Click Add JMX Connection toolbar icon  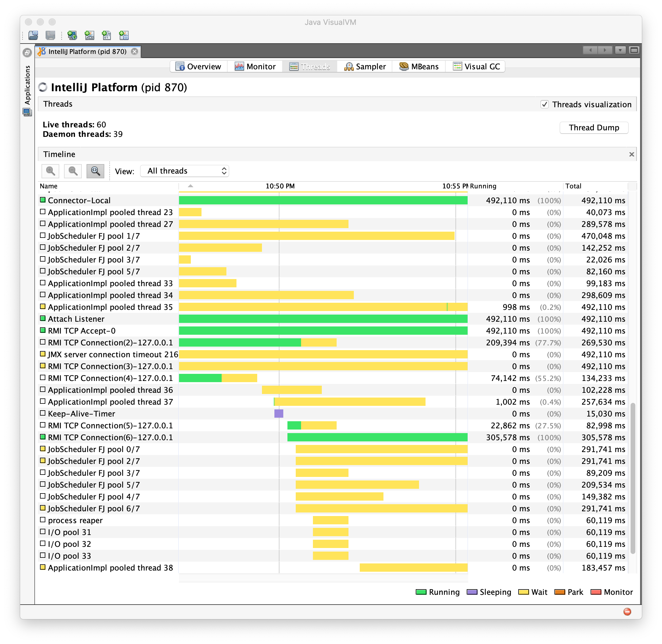pyautogui.click(x=89, y=35)
